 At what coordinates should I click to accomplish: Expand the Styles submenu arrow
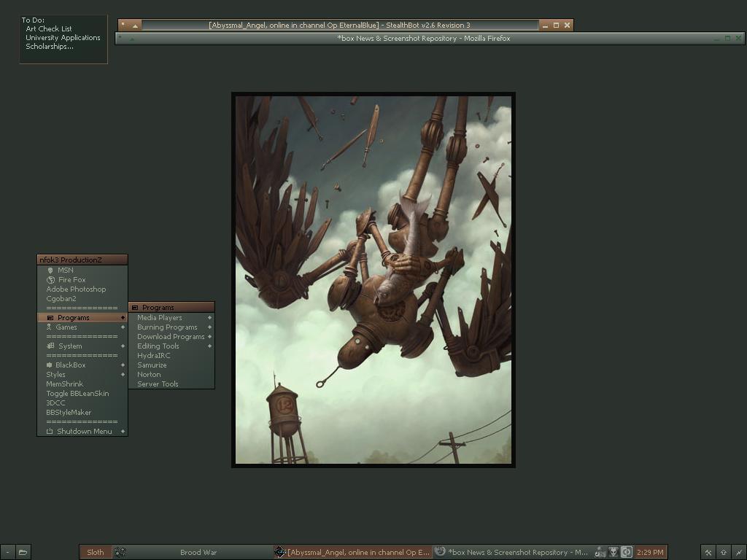[123, 375]
